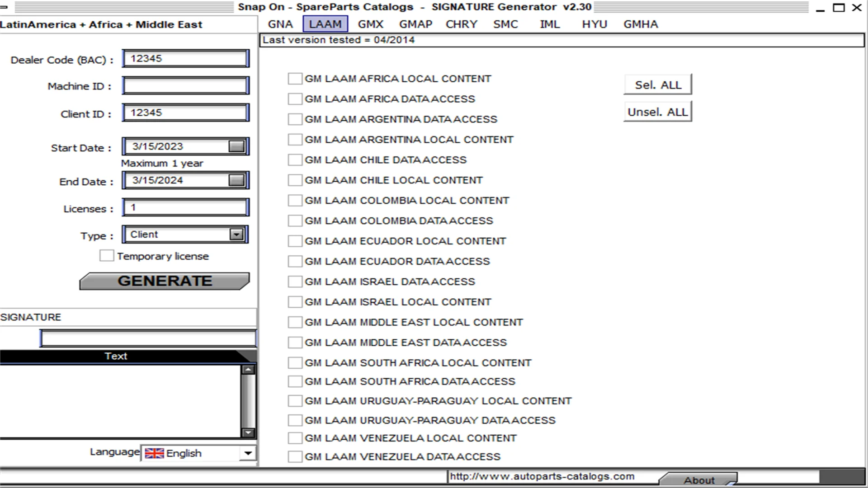This screenshot has width=868, height=488.
Task: Click the autoparts-catalogs.com URL
Action: coord(542,476)
